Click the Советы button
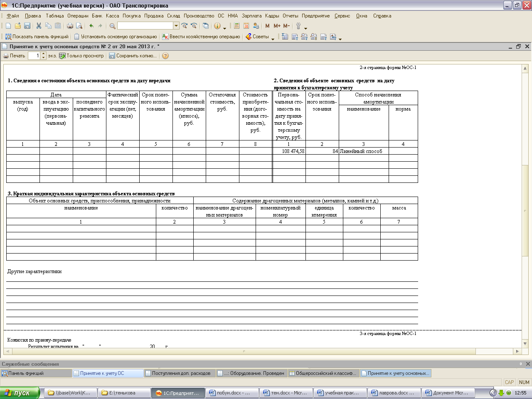The width and height of the screenshot is (532, 399). click(257, 37)
